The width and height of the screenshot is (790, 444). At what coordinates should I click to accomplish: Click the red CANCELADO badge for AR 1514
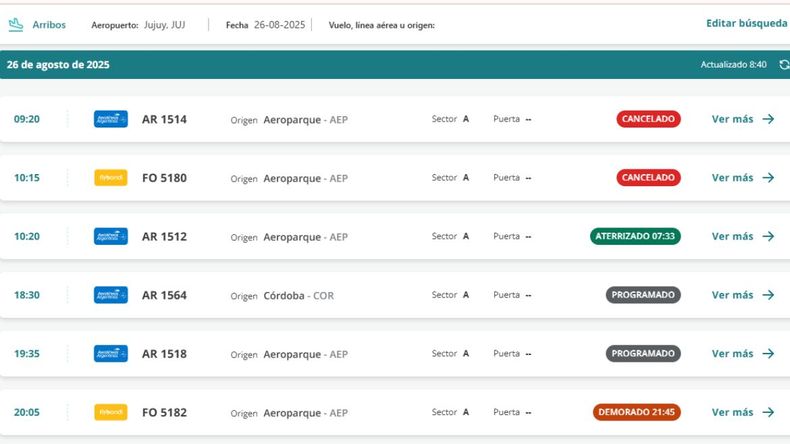(x=648, y=119)
